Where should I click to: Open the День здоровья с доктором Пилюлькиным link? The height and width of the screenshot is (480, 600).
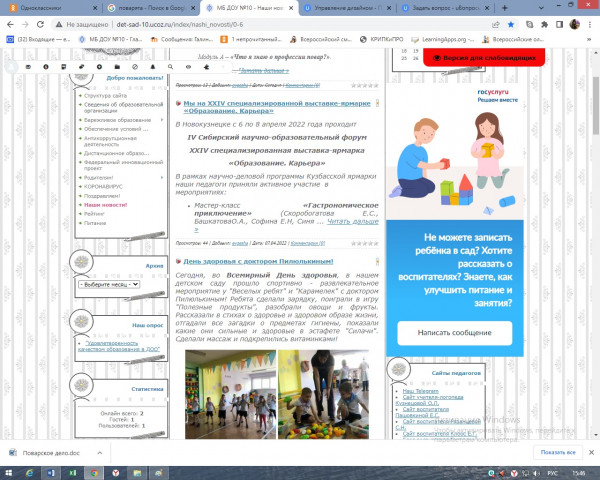pos(258,261)
